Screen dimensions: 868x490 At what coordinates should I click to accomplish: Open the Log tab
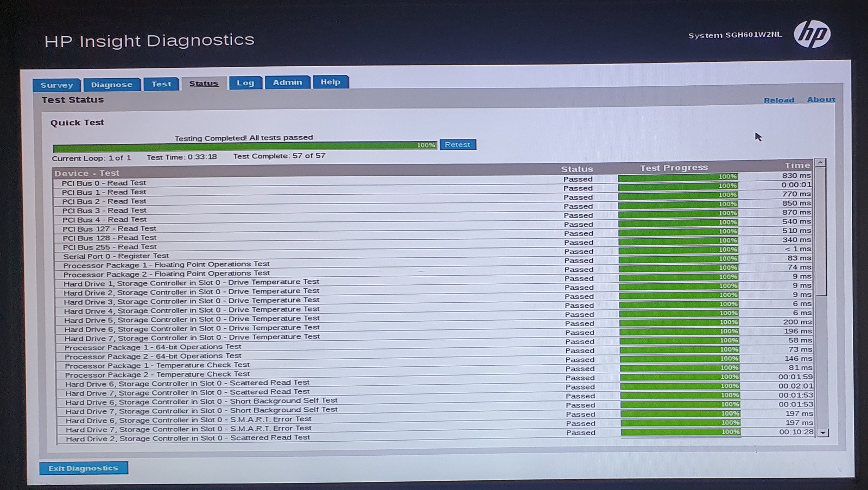(245, 82)
